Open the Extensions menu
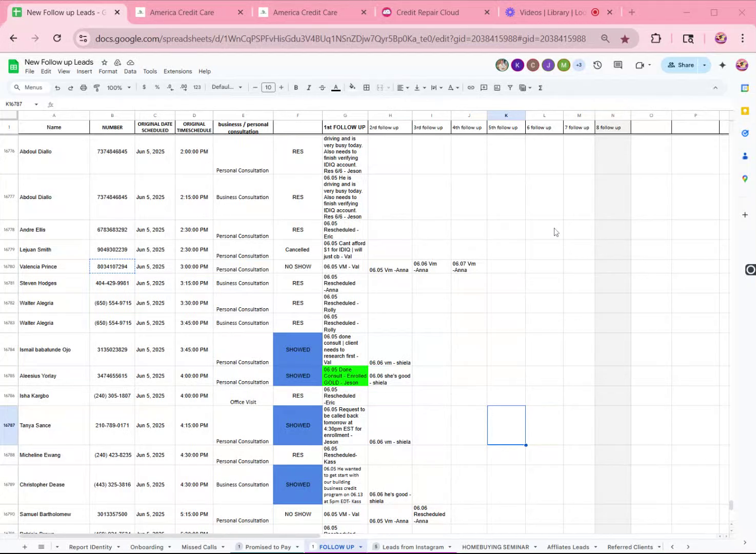756x554 pixels. point(177,71)
